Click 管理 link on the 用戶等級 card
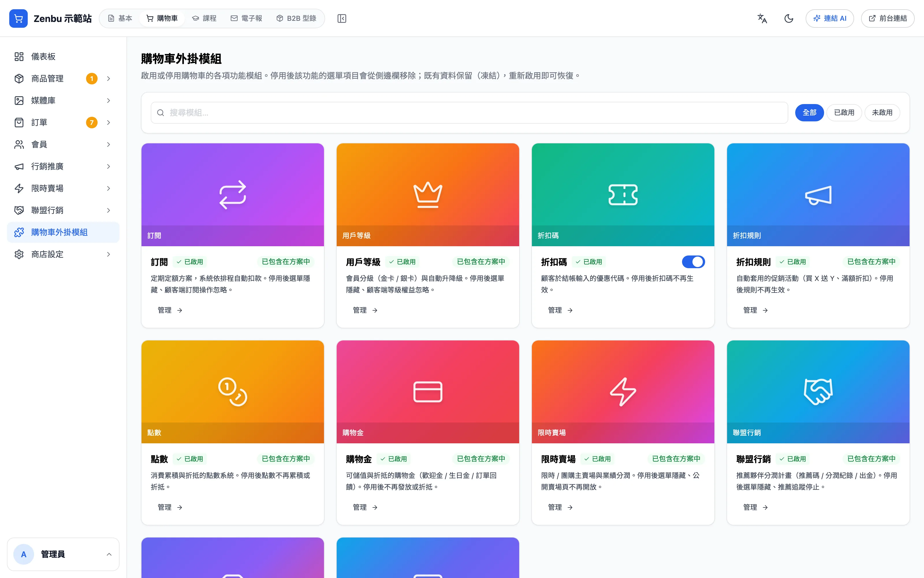924x578 pixels. point(365,310)
